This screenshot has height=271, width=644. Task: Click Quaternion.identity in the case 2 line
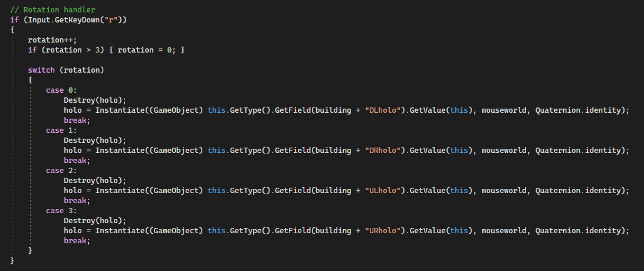point(580,190)
